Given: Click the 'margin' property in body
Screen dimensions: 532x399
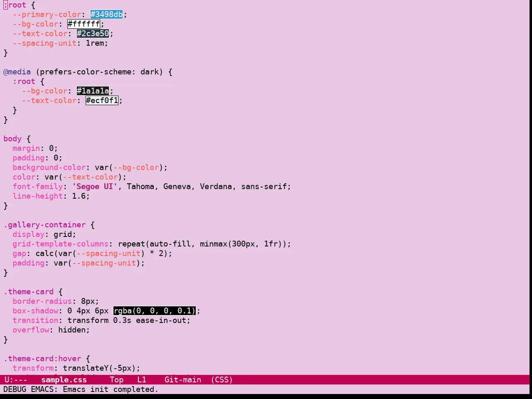Looking at the screenshot, I should click(x=26, y=148).
